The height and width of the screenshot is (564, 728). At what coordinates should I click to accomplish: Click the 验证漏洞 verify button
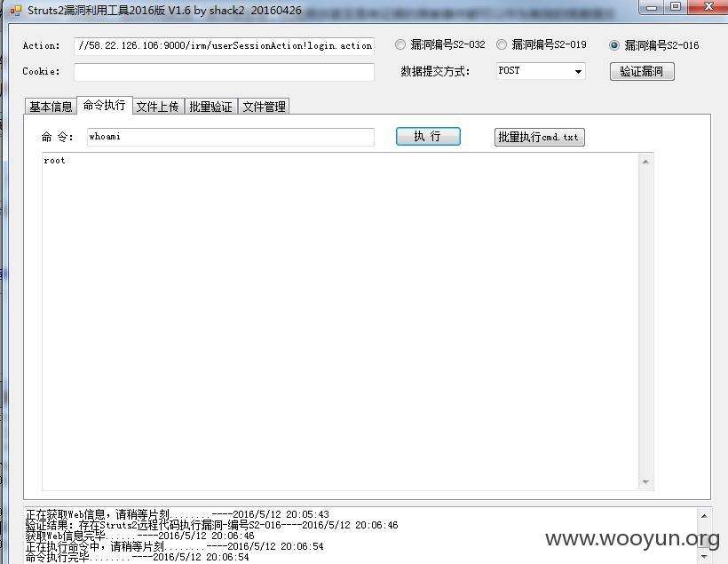(x=642, y=72)
